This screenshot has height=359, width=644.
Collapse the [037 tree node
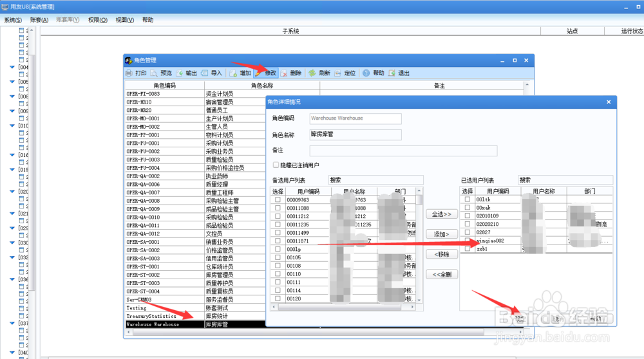12,324
